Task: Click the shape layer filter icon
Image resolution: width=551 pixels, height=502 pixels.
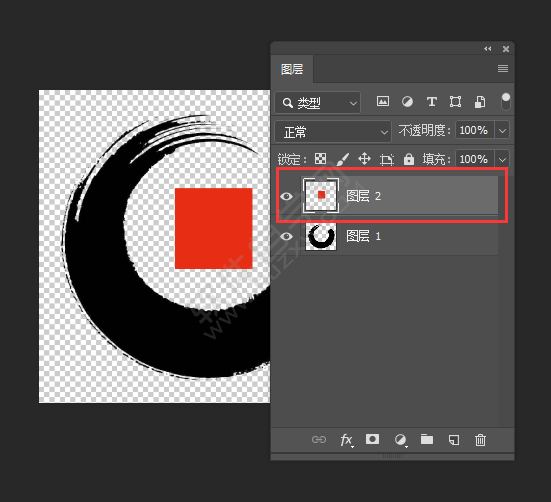Action: pos(455,102)
